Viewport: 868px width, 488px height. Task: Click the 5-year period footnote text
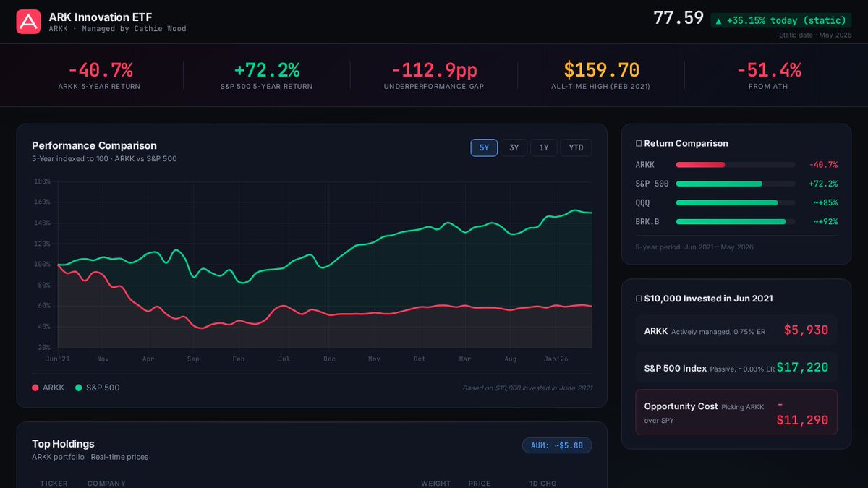click(694, 247)
